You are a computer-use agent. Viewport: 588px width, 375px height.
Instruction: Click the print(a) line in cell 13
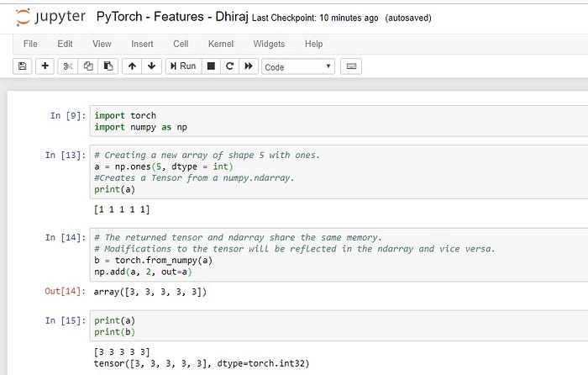[114, 189]
